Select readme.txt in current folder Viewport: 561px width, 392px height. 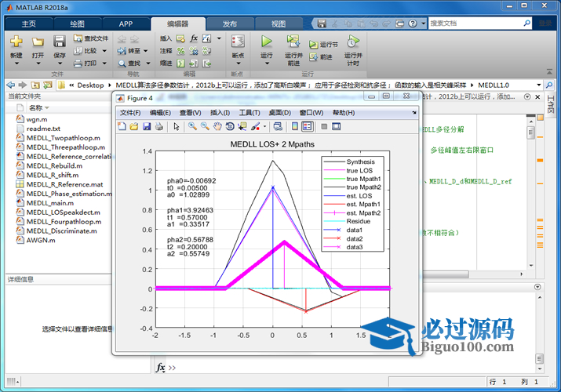pyautogui.click(x=43, y=129)
